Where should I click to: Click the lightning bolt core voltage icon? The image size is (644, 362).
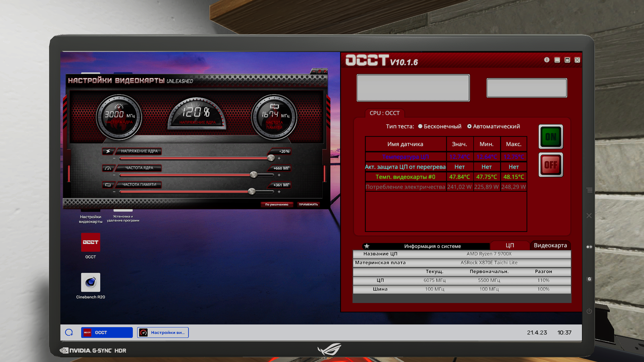click(108, 151)
